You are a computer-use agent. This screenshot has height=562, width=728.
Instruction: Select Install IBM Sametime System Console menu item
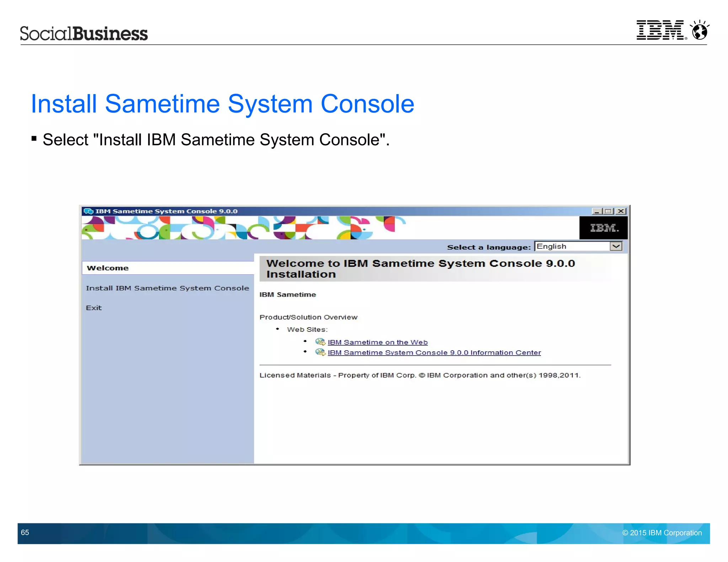167,288
